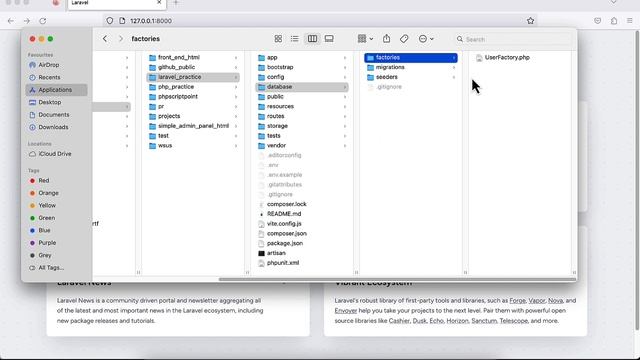
Task: Reload the browser page
Action: 43,21
